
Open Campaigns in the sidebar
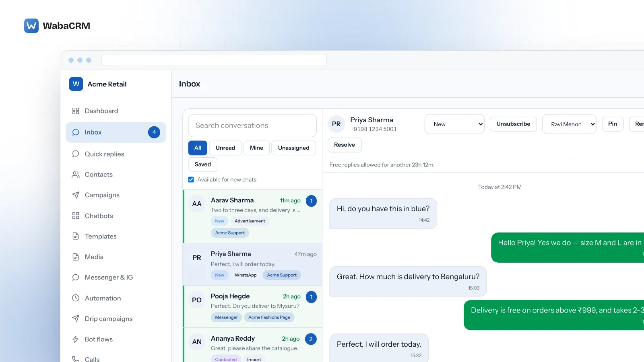(x=116, y=195)
